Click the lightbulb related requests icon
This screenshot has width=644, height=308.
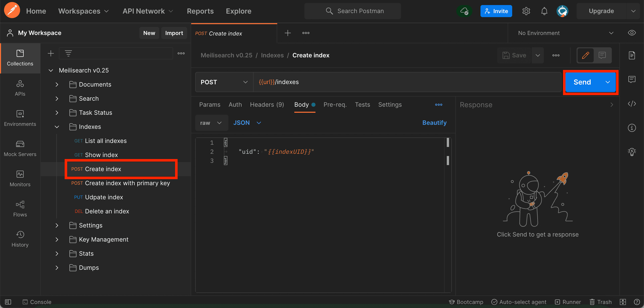point(632,152)
